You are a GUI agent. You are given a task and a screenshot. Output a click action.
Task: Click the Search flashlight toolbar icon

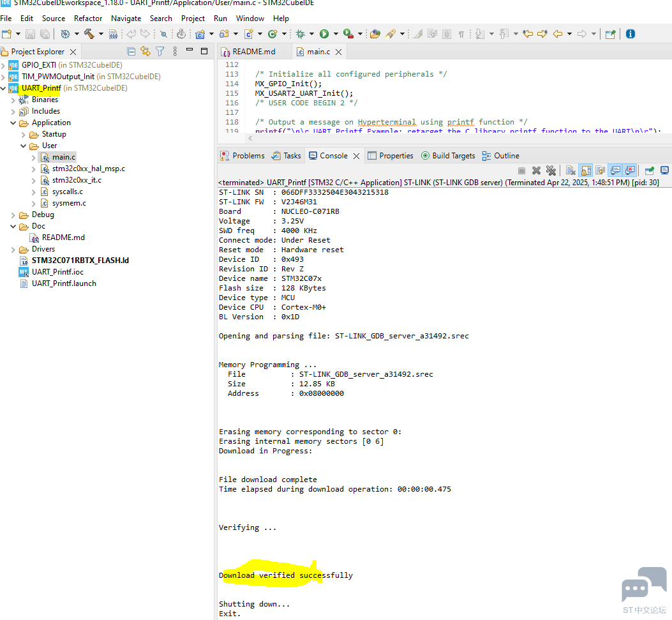(391, 34)
